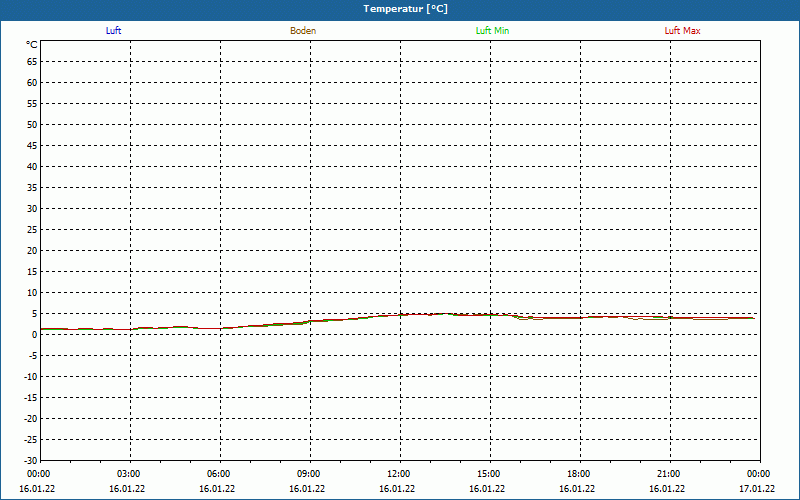Click the 15:00 time label
Image resolution: width=800 pixels, height=500 pixels.
point(489,474)
